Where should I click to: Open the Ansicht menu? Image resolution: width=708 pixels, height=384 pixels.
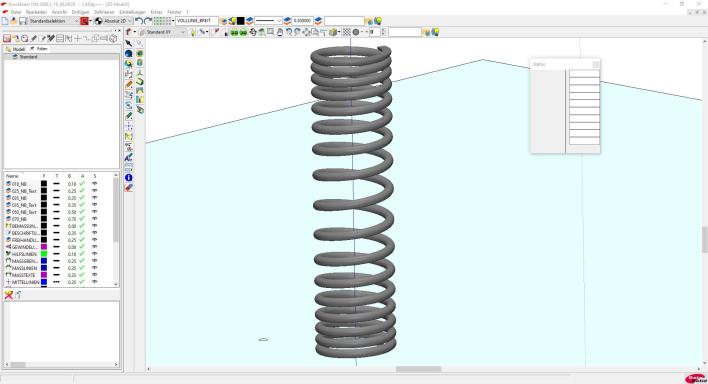(x=59, y=12)
